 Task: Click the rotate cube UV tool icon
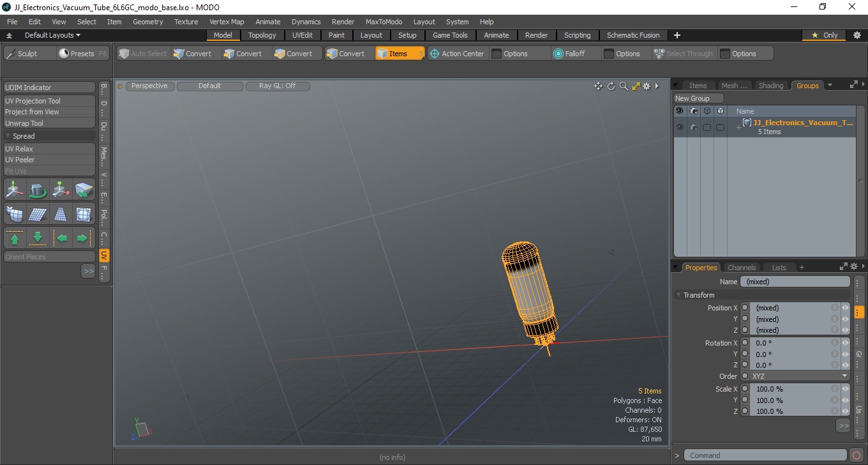click(x=38, y=190)
